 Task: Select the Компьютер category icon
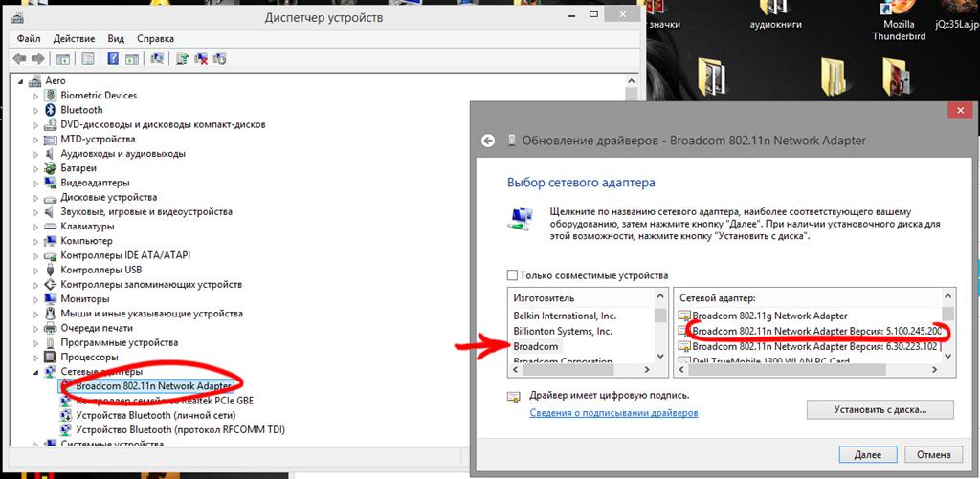(51, 240)
